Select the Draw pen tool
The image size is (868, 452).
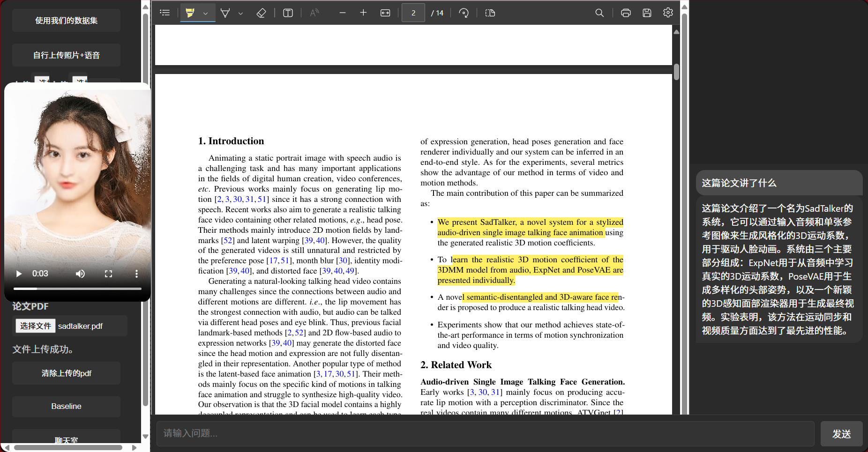pyautogui.click(x=225, y=13)
